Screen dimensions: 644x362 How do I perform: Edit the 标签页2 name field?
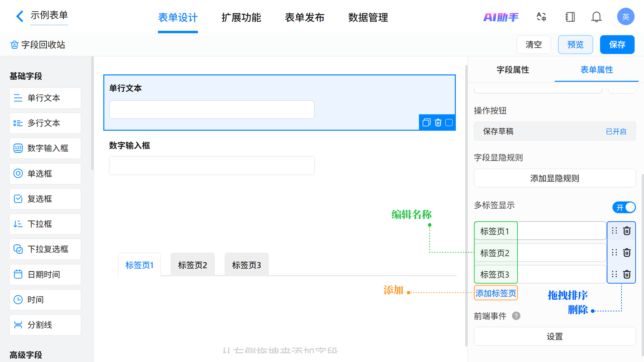click(540, 253)
